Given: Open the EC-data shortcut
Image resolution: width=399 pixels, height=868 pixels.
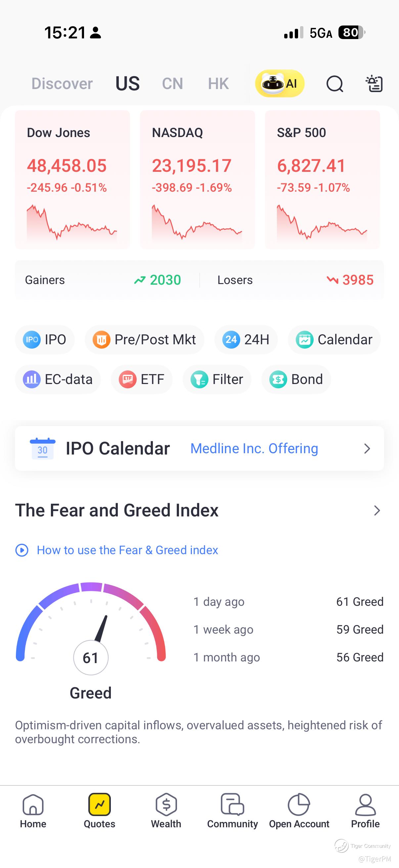Looking at the screenshot, I should 58,379.
